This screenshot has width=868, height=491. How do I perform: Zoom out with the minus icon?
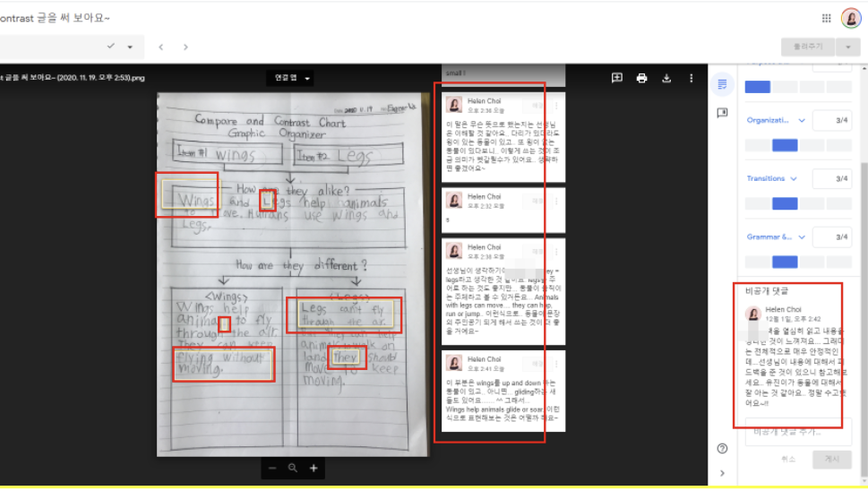(x=271, y=469)
